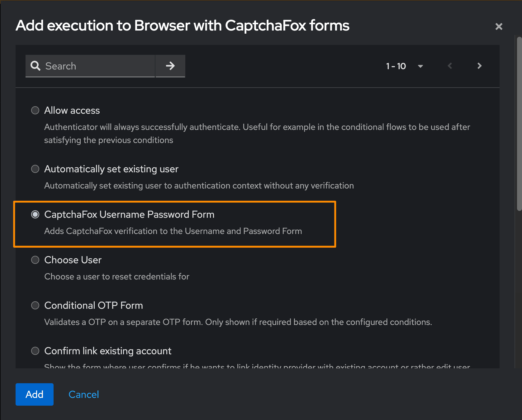Choose the Choose User radio option

coord(35,260)
